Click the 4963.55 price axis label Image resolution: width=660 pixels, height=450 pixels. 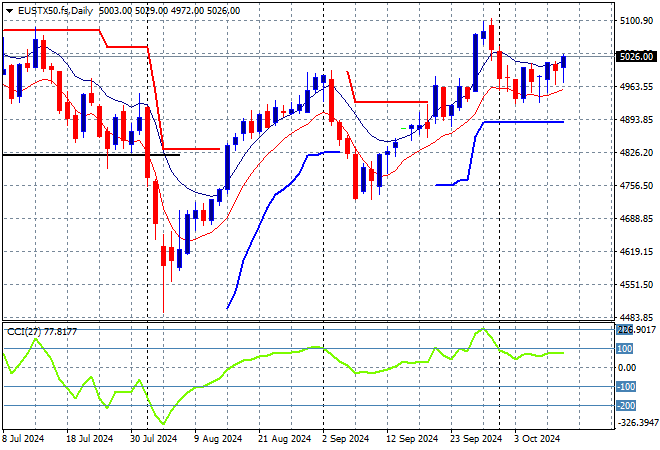[635, 86]
